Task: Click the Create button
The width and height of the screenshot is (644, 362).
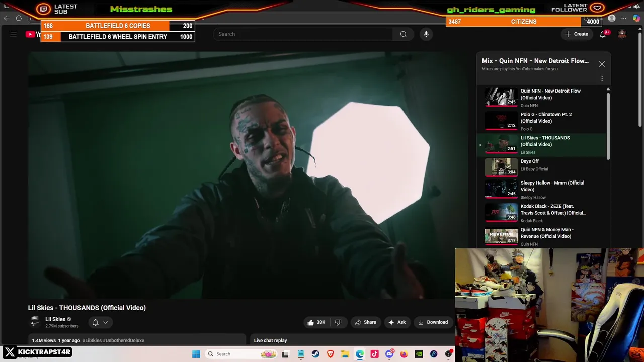Action: point(577,34)
